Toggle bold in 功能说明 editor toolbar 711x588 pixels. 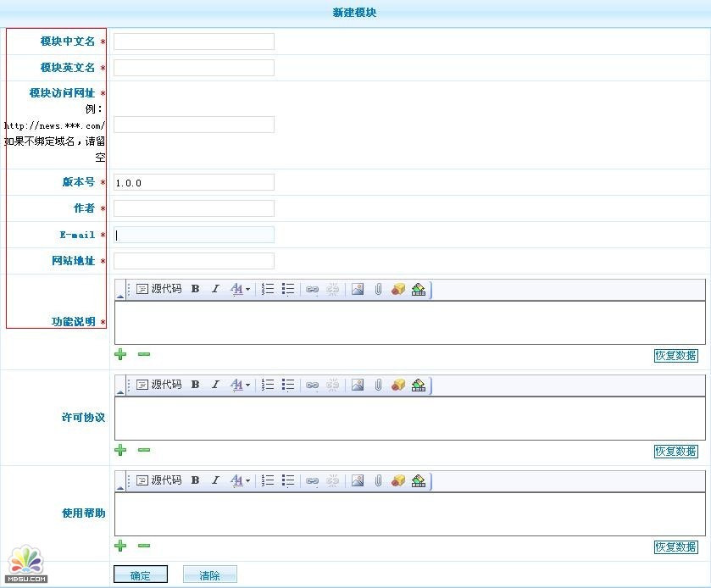click(195, 289)
